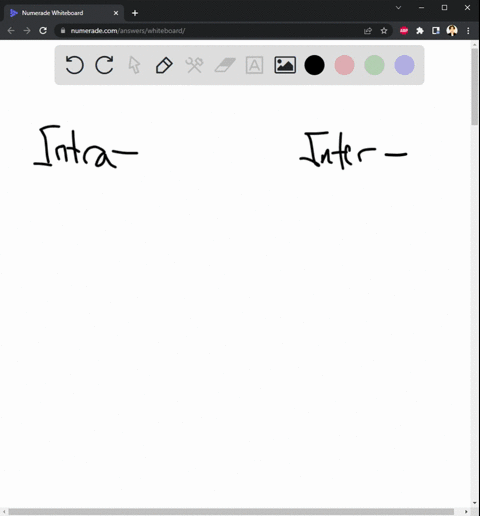Open the Chrome profile avatar

tap(452, 31)
